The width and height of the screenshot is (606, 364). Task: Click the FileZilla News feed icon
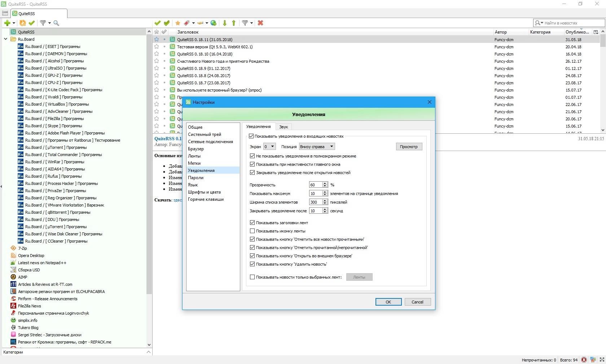coord(13,306)
